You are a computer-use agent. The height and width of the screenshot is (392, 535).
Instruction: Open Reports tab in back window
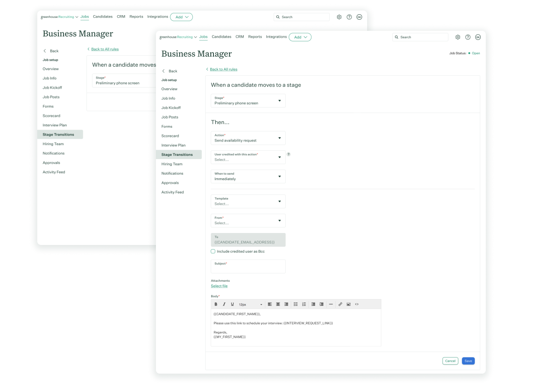[x=137, y=17]
